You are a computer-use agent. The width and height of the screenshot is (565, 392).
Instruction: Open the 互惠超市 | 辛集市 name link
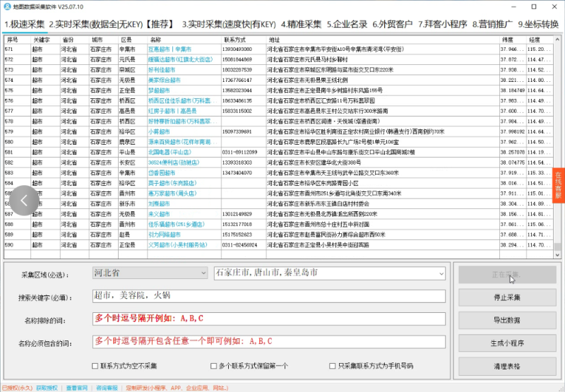click(x=169, y=49)
